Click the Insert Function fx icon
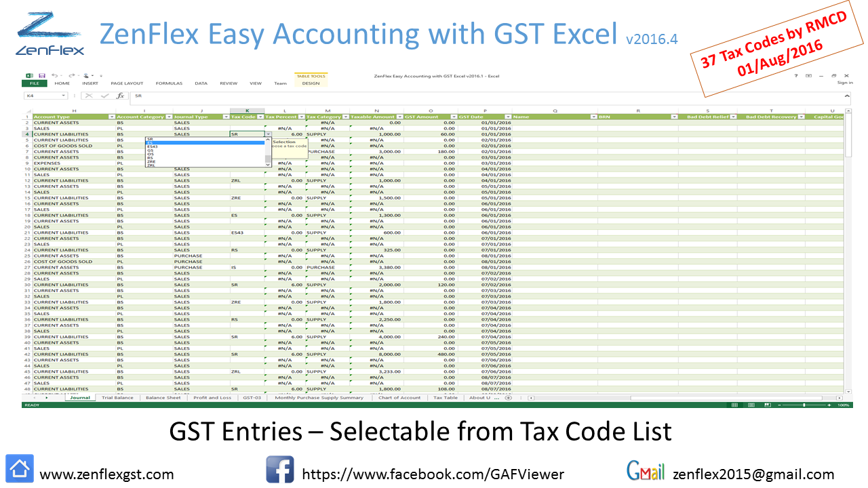868x488 pixels. (120, 96)
